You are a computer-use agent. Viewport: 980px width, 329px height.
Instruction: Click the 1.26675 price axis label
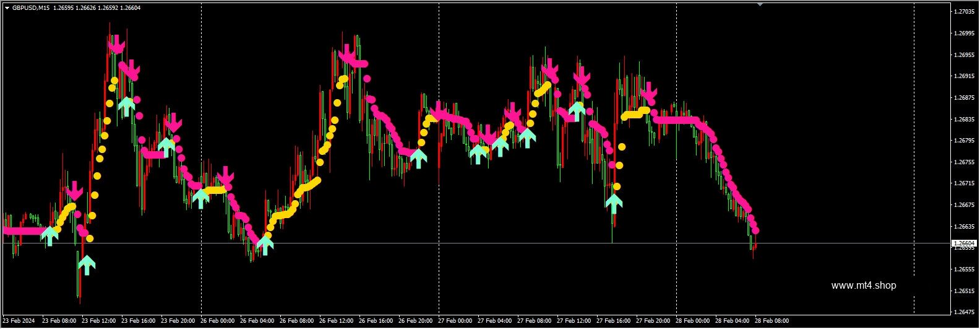tap(965, 205)
